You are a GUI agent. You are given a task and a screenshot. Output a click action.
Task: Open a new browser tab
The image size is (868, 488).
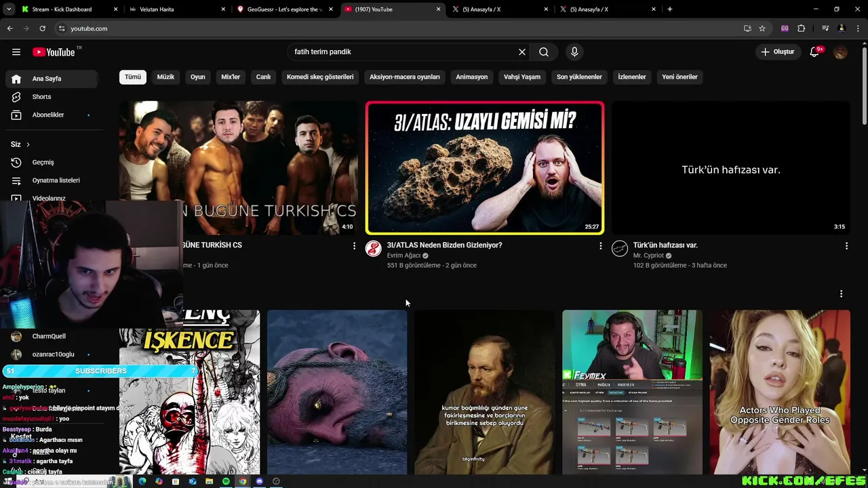(x=670, y=9)
